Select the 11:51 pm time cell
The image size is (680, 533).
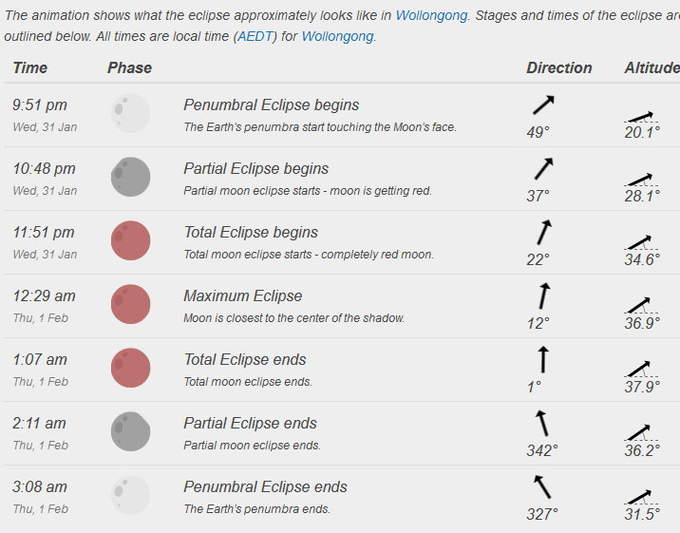coord(43,232)
